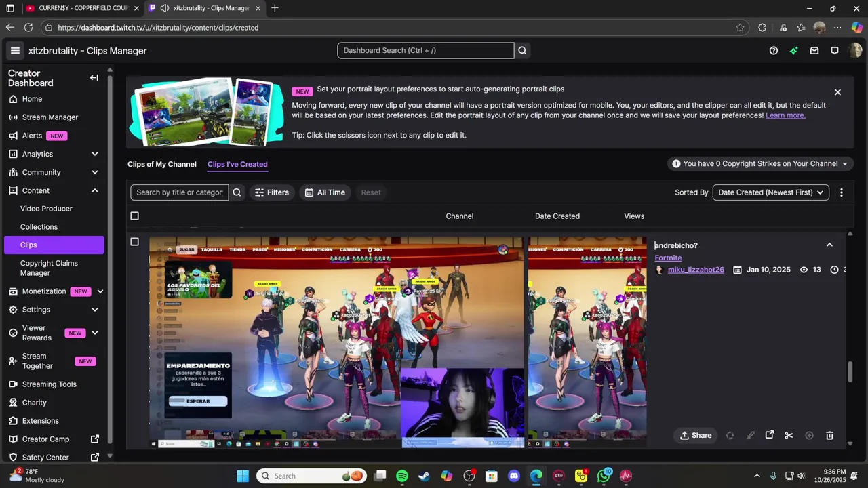
Task: Expand the Analytics section
Action: [x=95, y=154]
